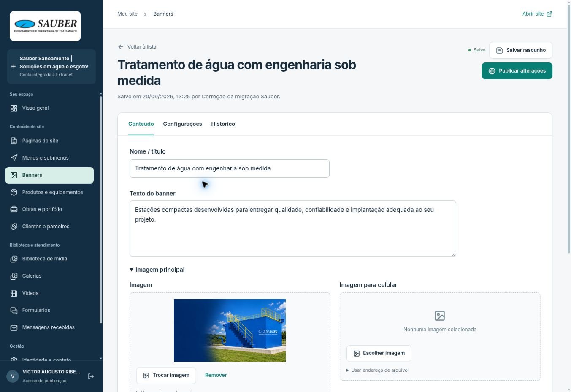The height and width of the screenshot is (392, 571).
Task: Click the Biblioteca de mídia icon
Action: point(14,259)
